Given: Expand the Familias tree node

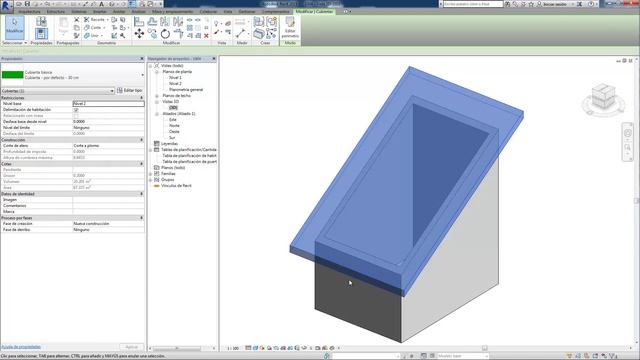Looking at the screenshot, I should [x=150, y=174].
